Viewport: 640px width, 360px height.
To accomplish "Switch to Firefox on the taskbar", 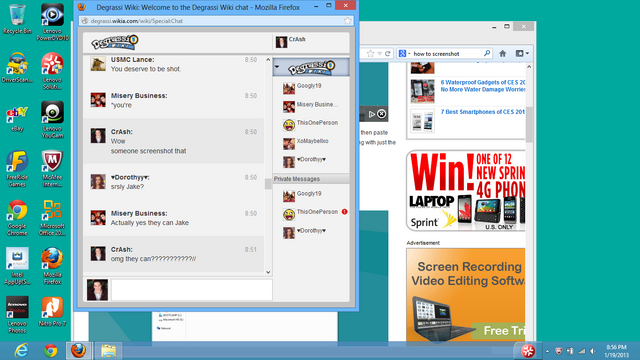I will click(x=79, y=351).
